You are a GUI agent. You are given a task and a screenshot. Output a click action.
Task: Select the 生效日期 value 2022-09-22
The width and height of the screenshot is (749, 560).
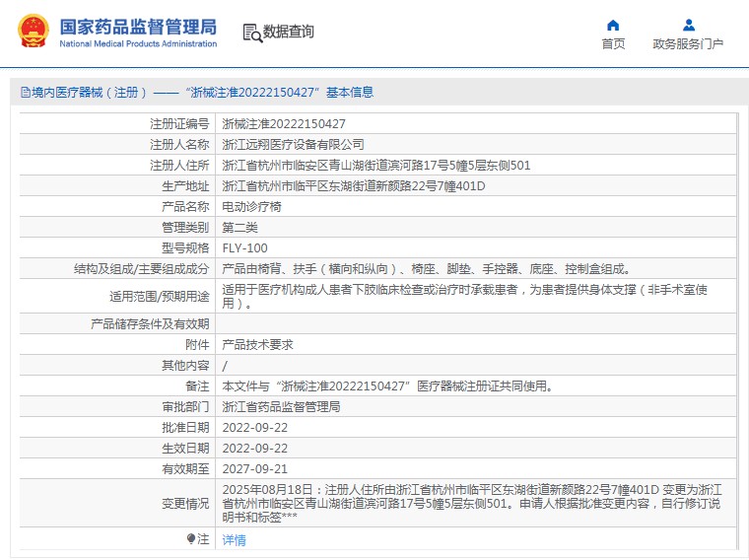coord(255,449)
